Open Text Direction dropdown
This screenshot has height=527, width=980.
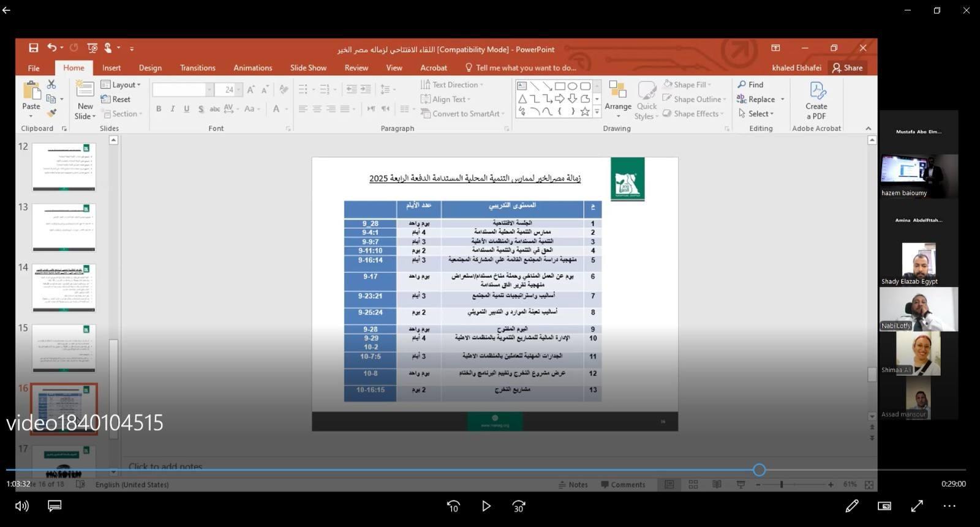(452, 84)
